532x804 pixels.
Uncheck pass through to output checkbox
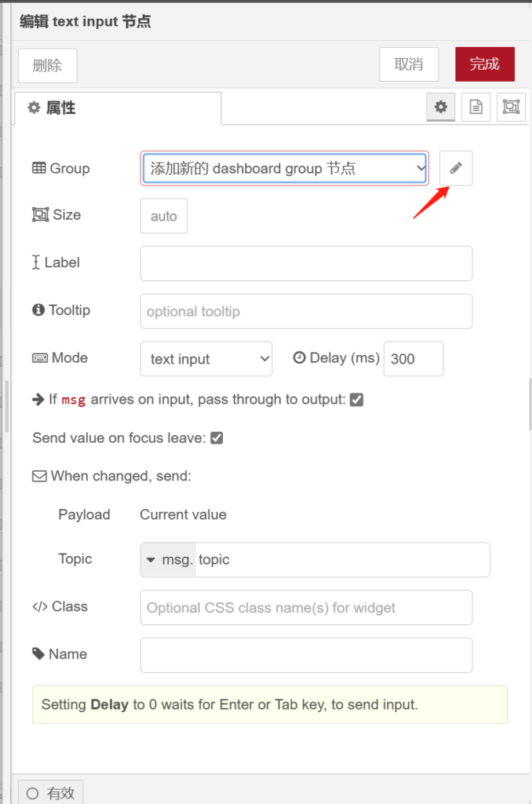(x=356, y=400)
